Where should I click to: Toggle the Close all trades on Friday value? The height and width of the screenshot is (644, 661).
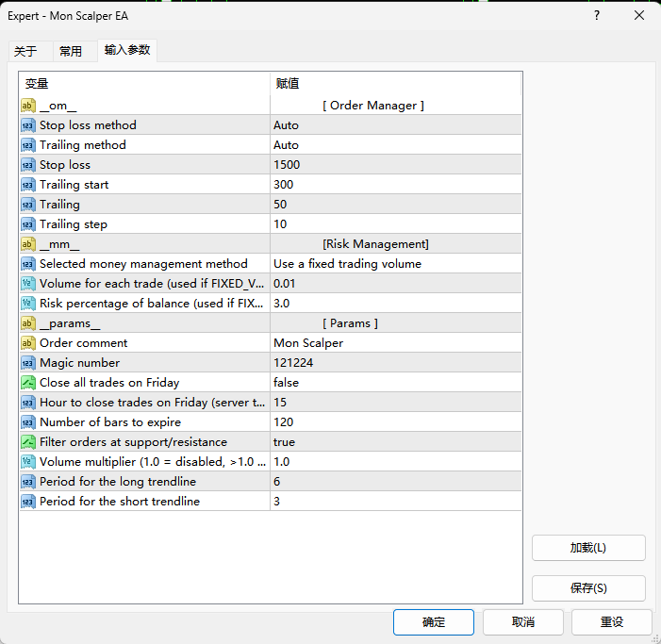394,383
